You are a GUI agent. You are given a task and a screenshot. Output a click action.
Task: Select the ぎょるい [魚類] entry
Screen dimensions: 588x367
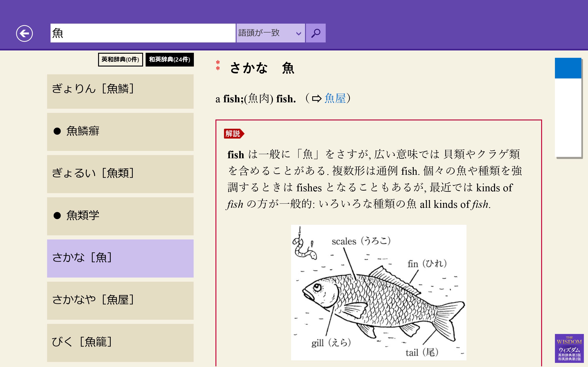(120, 174)
